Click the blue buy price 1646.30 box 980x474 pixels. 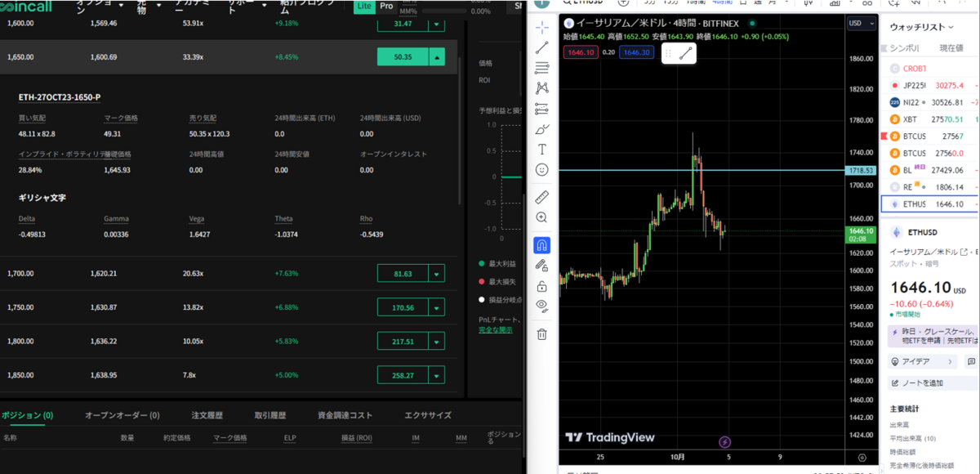[636, 52]
